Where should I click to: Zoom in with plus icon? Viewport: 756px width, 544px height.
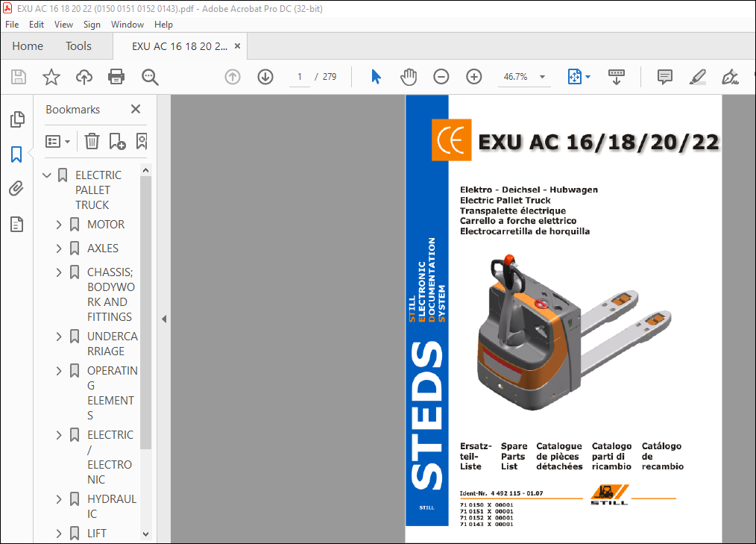(x=474, y=77)
